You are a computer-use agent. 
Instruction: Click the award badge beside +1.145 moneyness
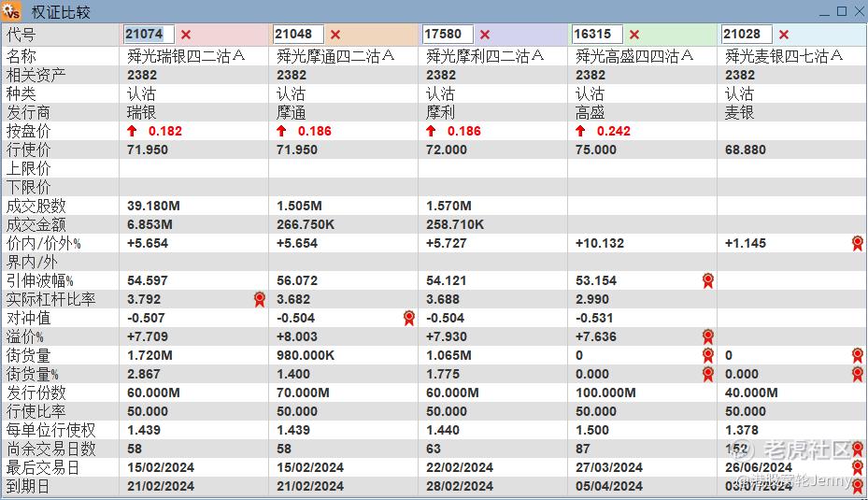tap(858, 243)
